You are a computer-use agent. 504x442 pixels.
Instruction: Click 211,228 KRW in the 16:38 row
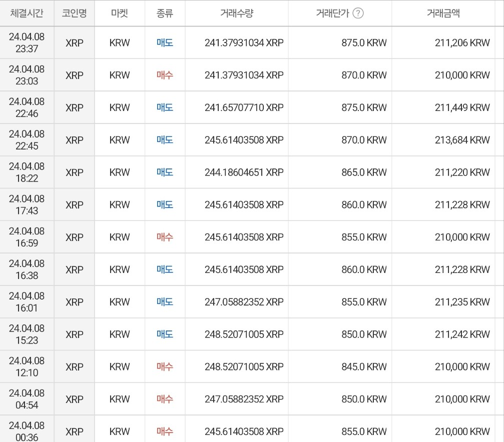click(x=462, y=269)
